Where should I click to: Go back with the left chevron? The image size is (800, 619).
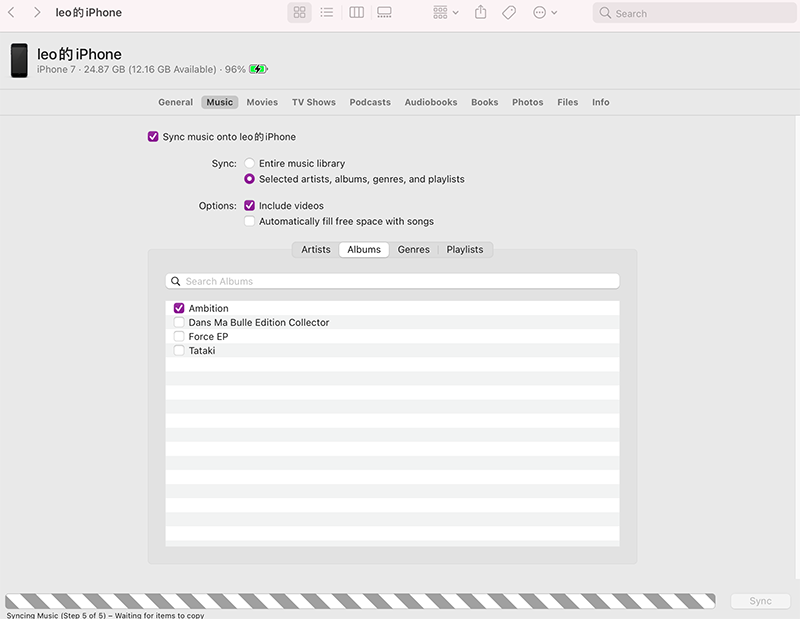11,13
